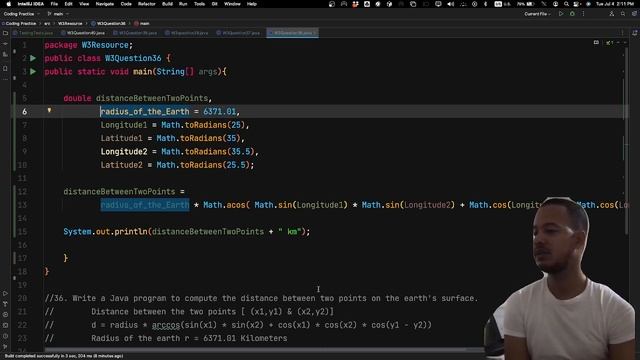Image resolution: width=640 pixels, height=360 pixels.
Task: Run the current file with the toolbar play icon
Action: point(561,14)
